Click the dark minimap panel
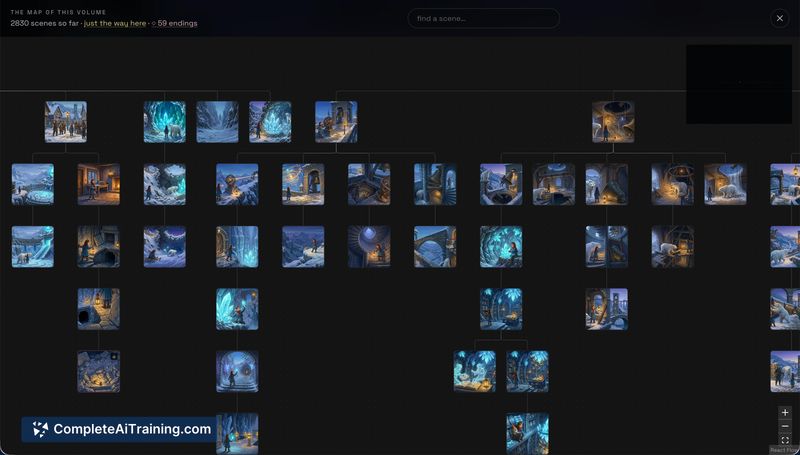 [x=739, y=84]
